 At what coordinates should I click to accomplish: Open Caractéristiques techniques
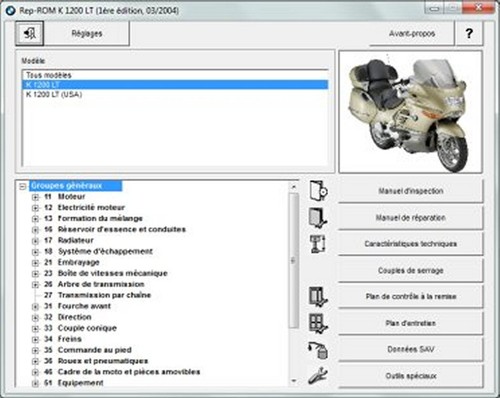click(411, 244)
